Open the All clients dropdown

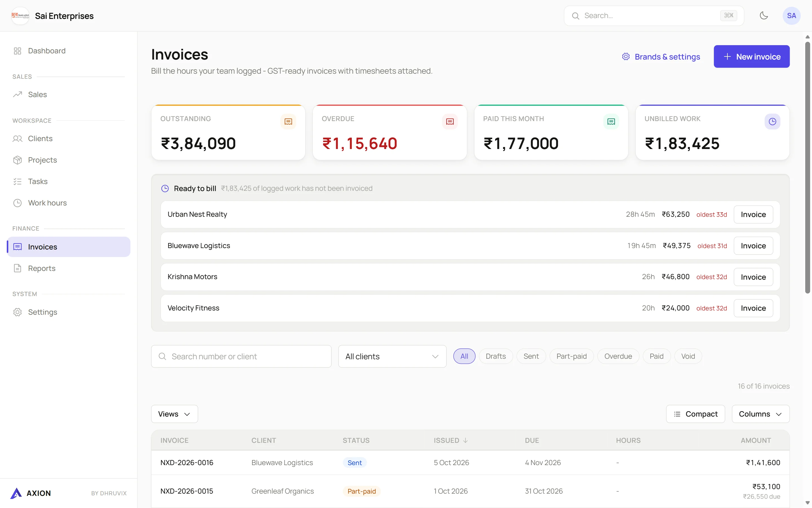392,356
